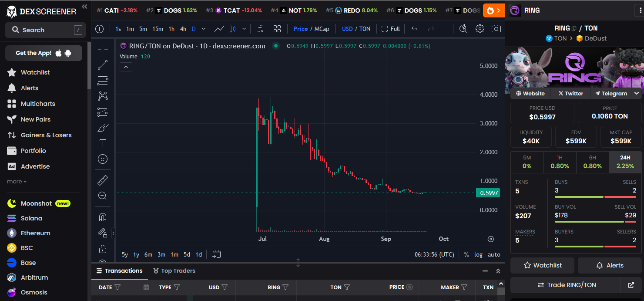Collapse the left sidebar
Screen dimensions: 644x301
84,6
